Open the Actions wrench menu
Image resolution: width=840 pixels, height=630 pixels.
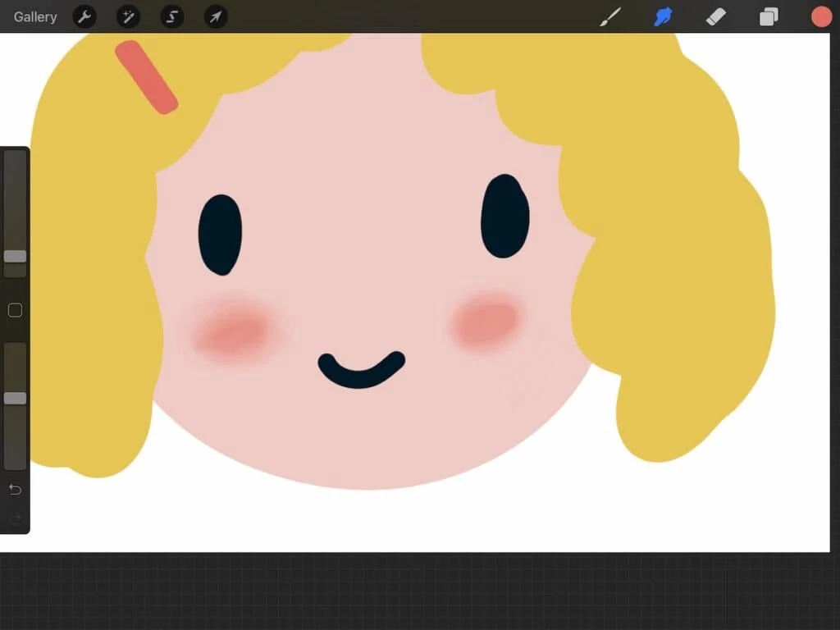[x=84, y=17]
